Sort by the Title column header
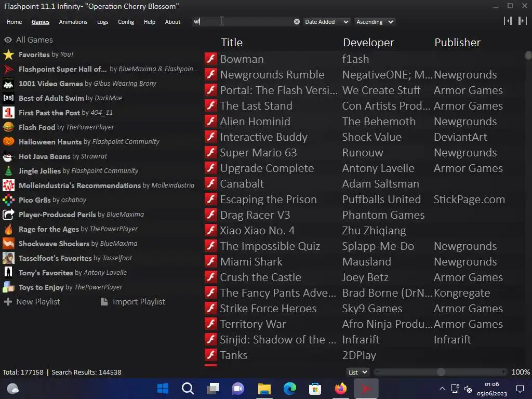 [x=232, y=43]
